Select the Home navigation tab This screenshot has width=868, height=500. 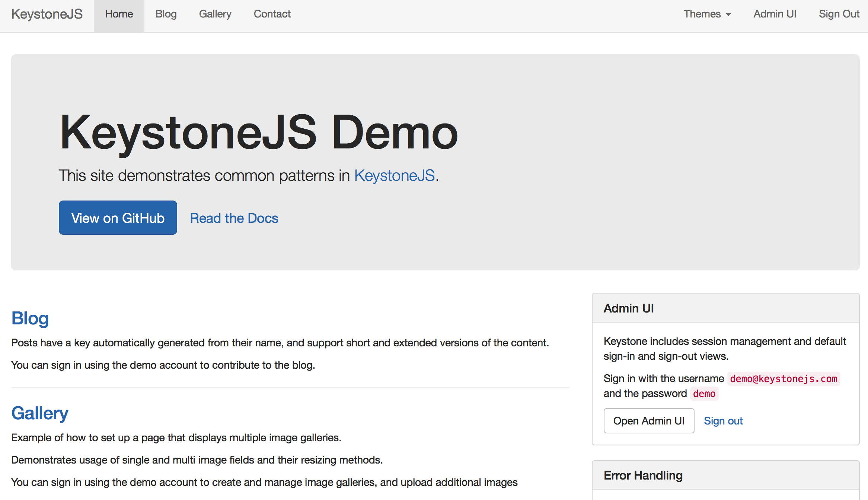119,14
